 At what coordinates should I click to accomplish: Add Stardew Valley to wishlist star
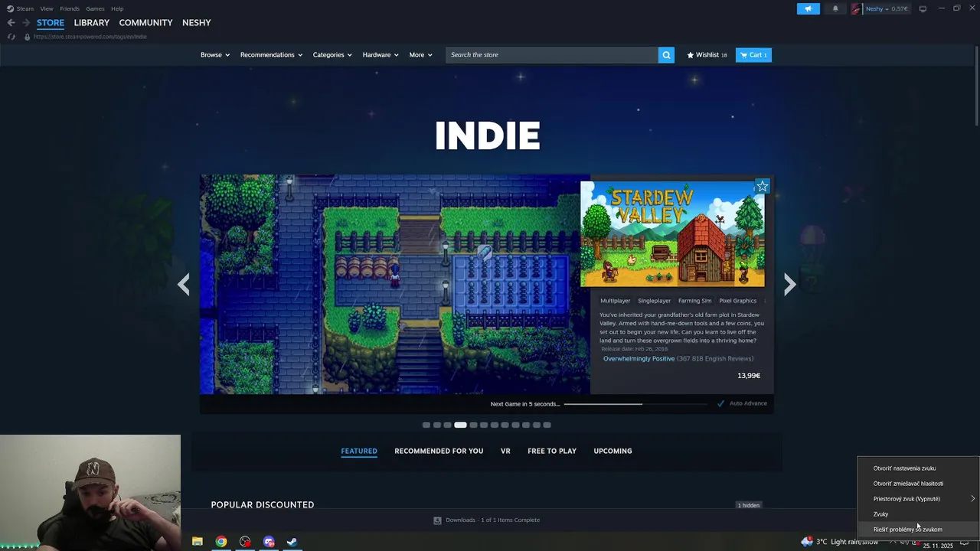(x=762, y=187)
